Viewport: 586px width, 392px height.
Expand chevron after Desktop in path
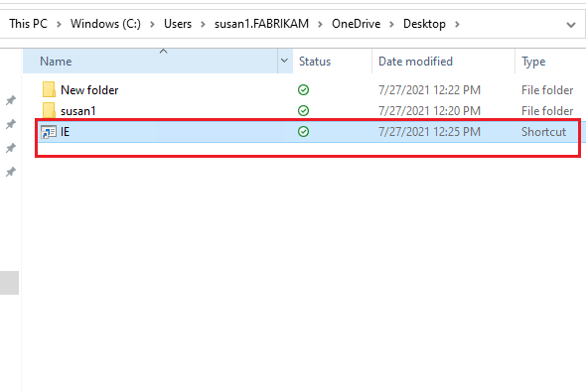[457, 24]
